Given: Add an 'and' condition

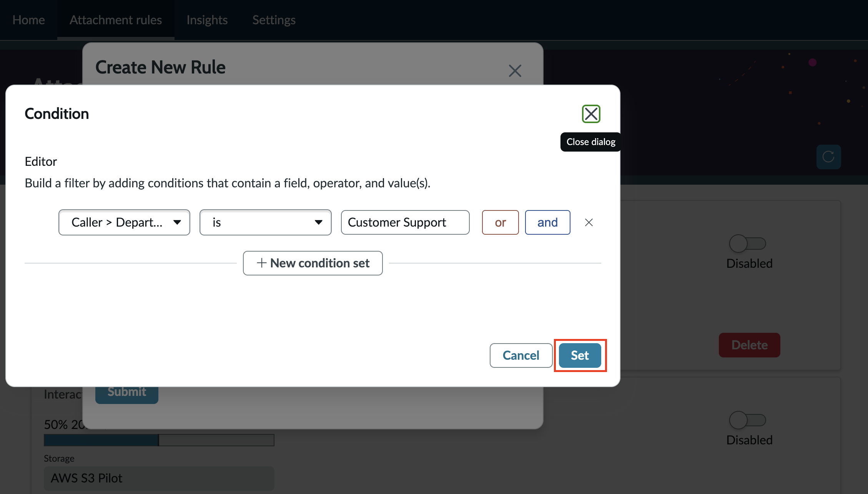Looking at the screenshot, I should [x=547, y=222].
